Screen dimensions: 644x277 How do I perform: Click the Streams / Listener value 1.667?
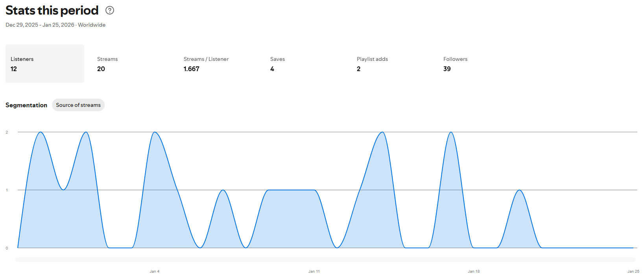coord(192,69)
